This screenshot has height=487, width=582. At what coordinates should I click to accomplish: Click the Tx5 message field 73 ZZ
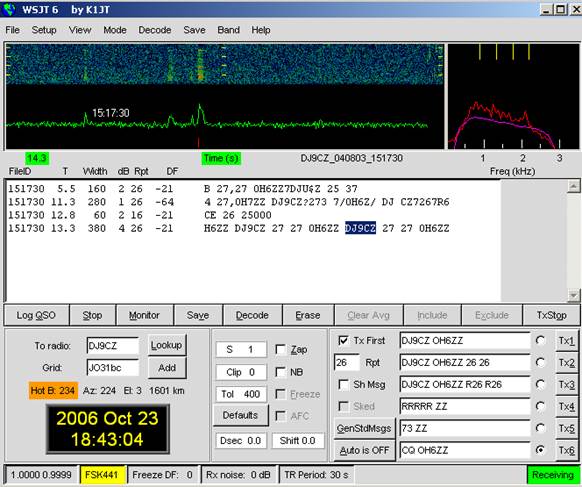click(x=465, y=428)
